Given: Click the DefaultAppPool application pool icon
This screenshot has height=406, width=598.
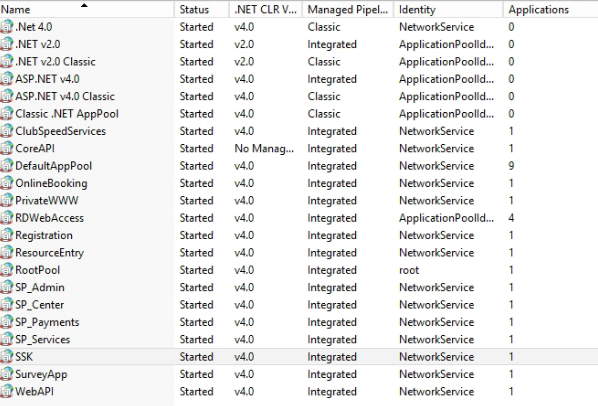Looking at the screenshot, I should (x=6, y=165).
